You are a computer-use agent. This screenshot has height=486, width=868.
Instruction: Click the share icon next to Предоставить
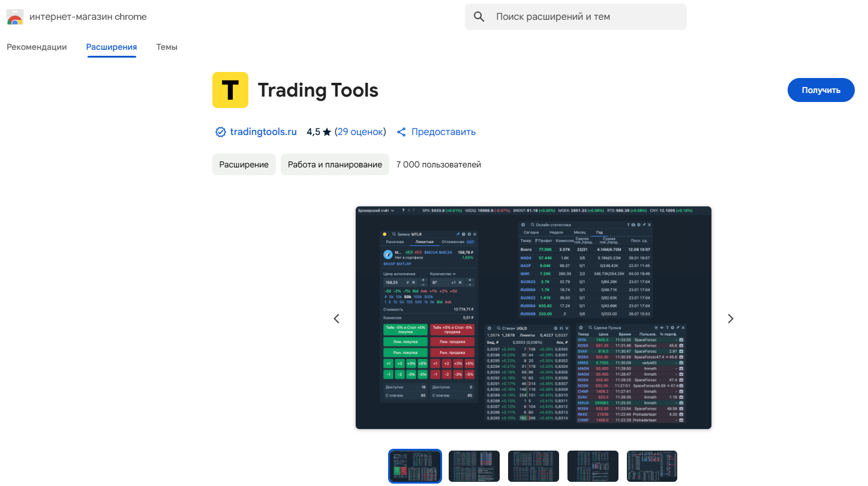pos(401,132)
